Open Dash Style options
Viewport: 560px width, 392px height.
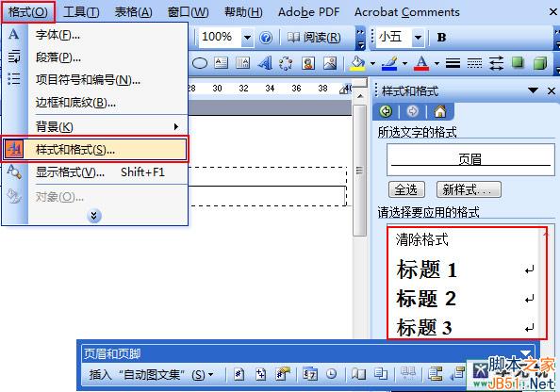coord(474,63)
